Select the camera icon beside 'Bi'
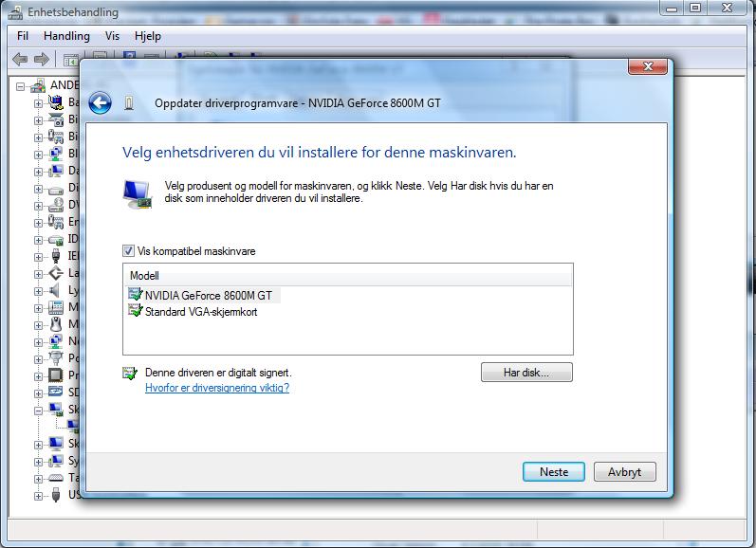The image size is (756, 548). click(x=55, y=119)
